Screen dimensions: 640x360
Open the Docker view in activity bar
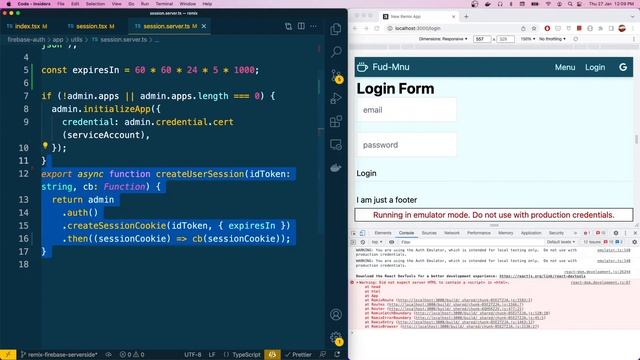pyautogui.click(x=336, y=167)
